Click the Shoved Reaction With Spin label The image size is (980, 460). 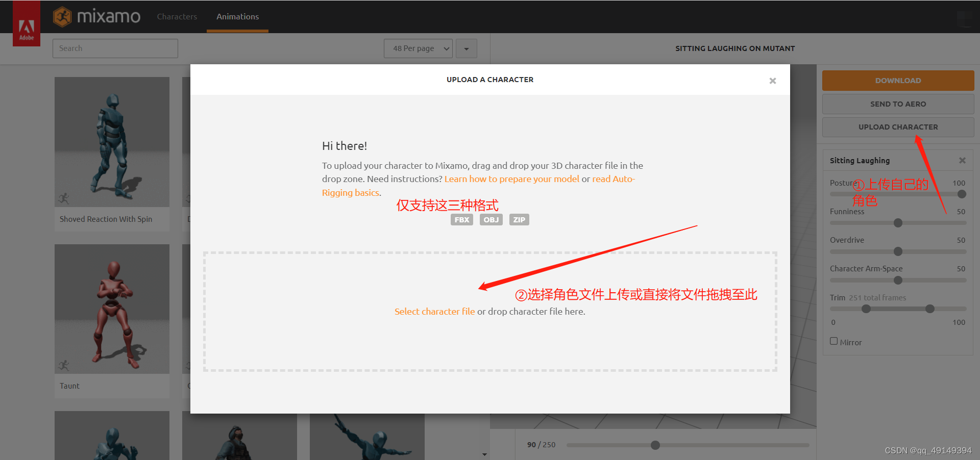pos(106,219)
